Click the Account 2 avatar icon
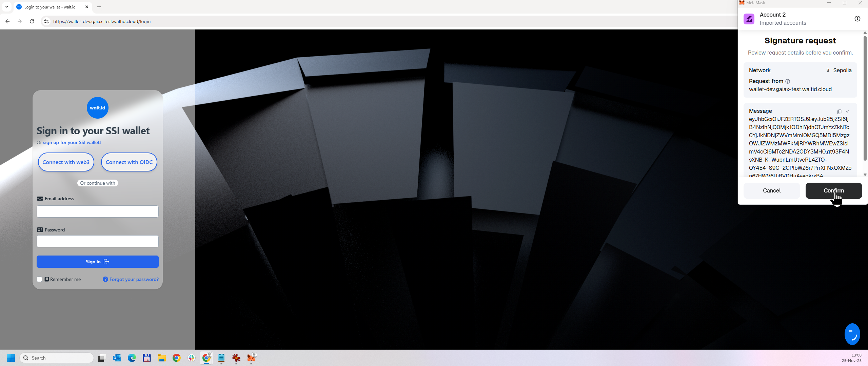 click(x=749, y=19)
